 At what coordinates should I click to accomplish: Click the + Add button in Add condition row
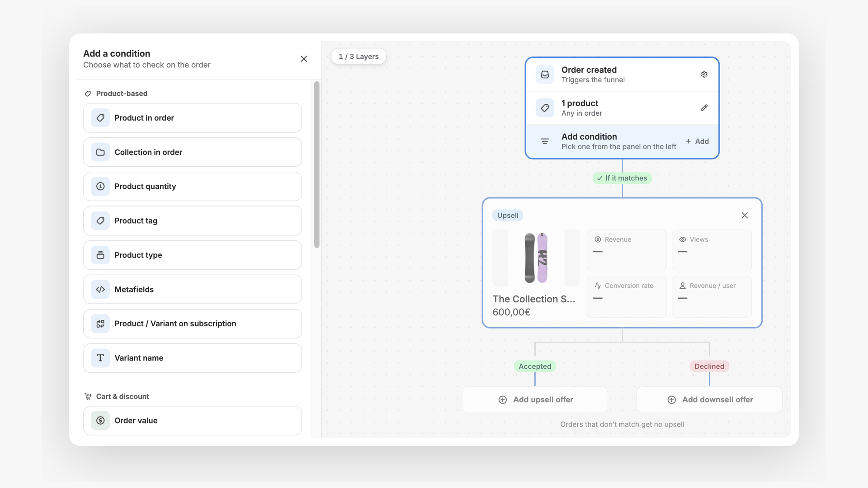pos(697,141)
